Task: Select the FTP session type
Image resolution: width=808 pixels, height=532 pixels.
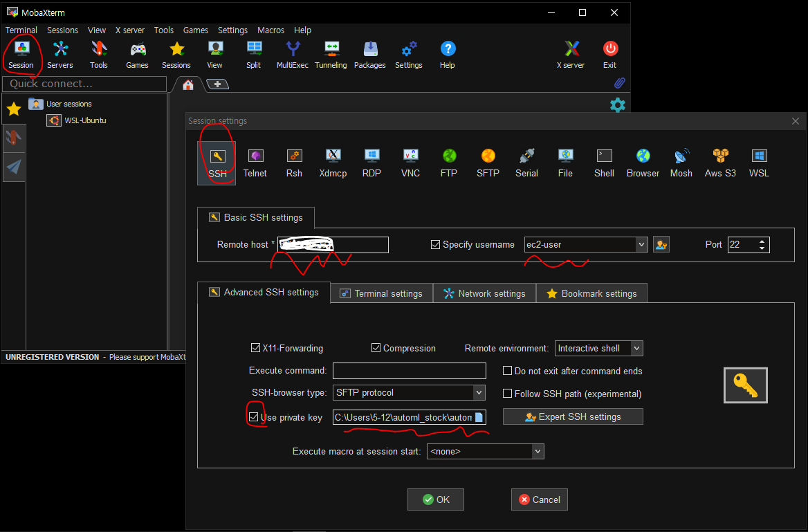Action: [x=449, y=163]
